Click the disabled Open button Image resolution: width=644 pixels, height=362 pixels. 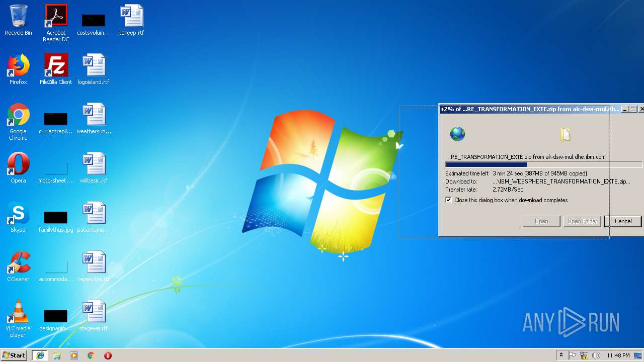541,221
